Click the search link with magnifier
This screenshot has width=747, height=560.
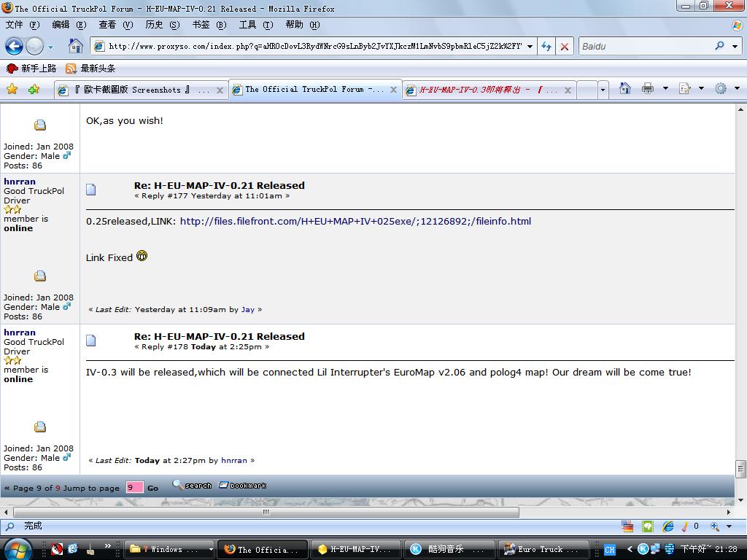tap(192, 485)
